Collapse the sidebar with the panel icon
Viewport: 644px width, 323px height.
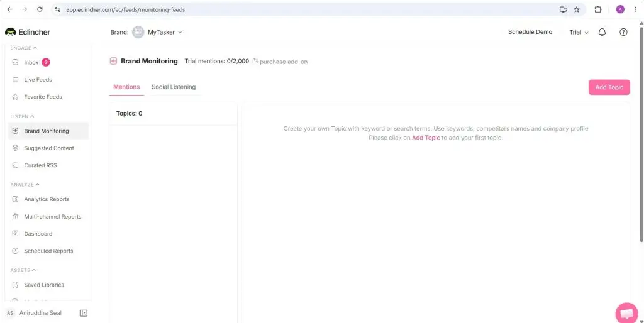[84, 313]
